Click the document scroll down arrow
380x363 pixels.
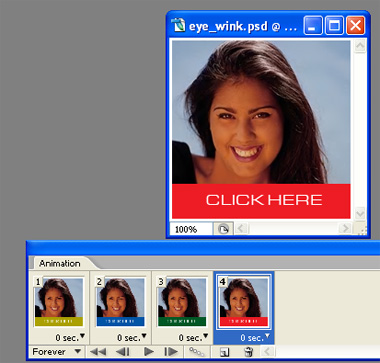coord(360,213)
